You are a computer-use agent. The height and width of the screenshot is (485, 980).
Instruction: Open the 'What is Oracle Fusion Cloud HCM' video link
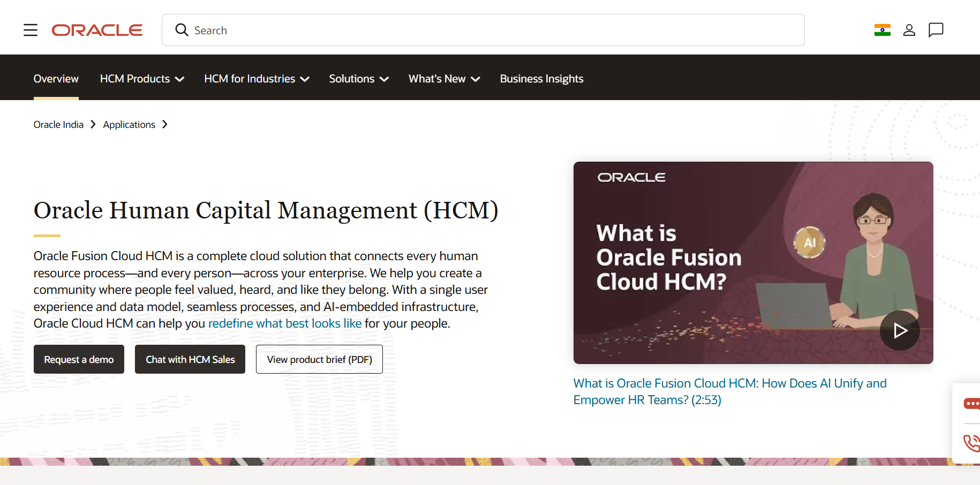(x=730, y=392)
